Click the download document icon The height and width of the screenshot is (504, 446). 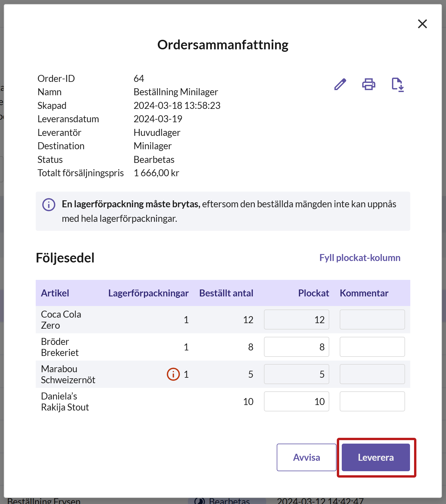pos(398,85)
